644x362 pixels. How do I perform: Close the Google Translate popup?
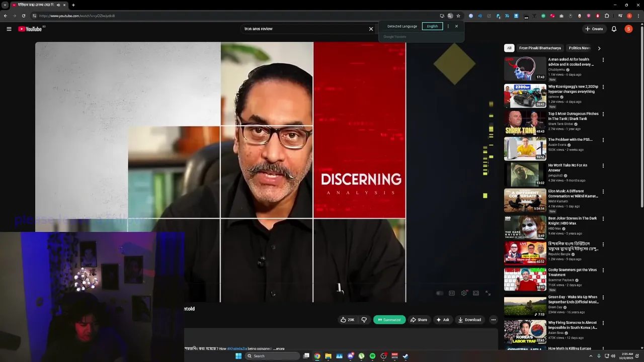point(456,26)
